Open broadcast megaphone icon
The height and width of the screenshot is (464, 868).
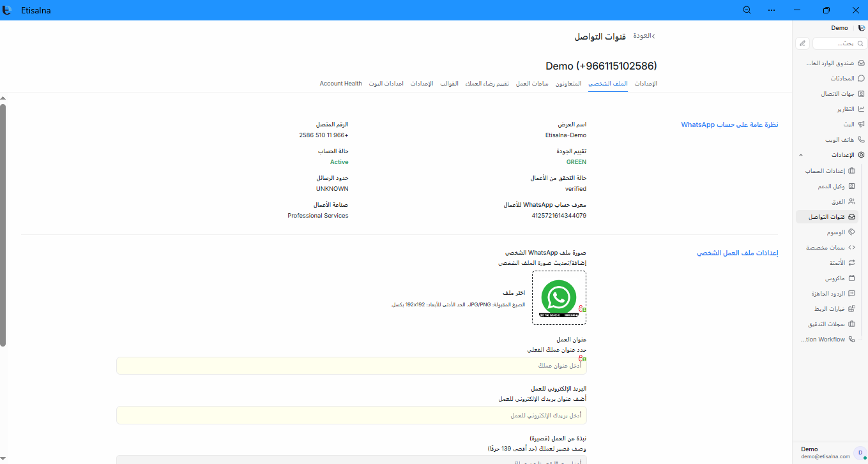coord(861,124)
